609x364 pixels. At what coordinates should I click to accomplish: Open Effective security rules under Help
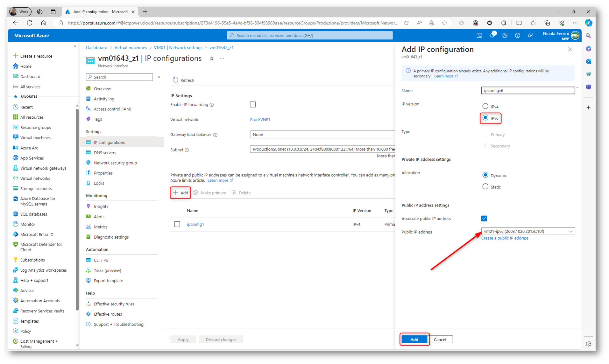114,304
